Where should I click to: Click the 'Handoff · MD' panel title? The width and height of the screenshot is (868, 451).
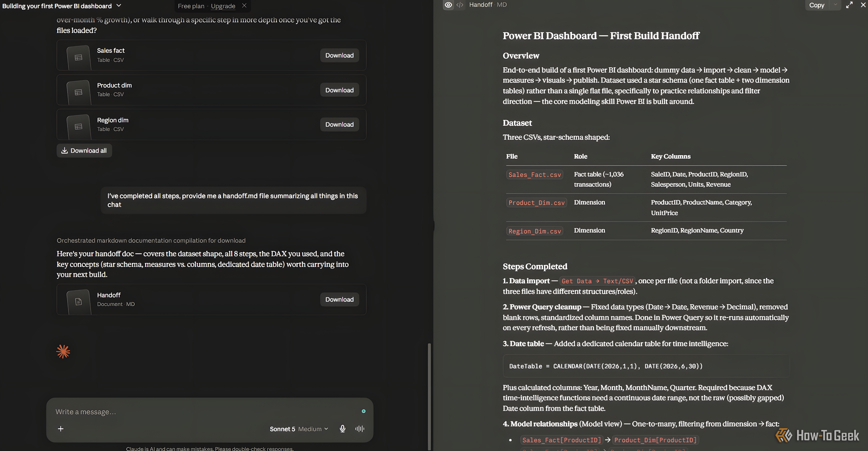[x=488, y=5]
